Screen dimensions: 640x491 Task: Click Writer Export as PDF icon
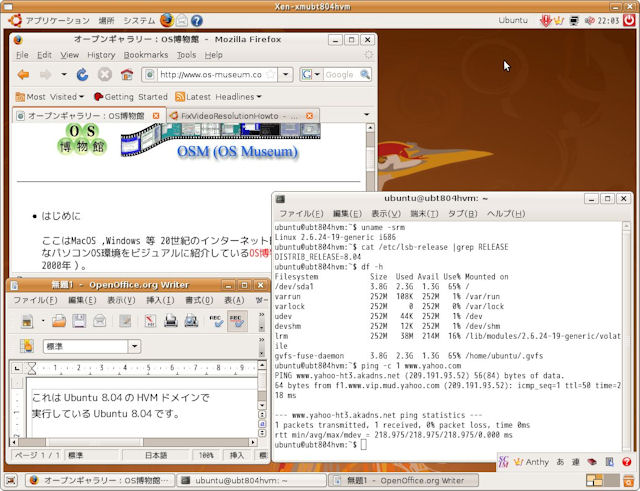(150, 321)
